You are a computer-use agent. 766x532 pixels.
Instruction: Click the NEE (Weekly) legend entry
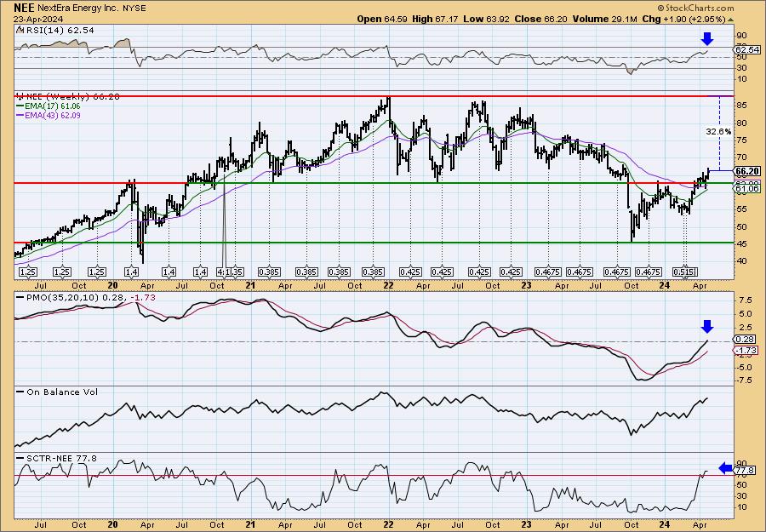(x=68, y=97)
